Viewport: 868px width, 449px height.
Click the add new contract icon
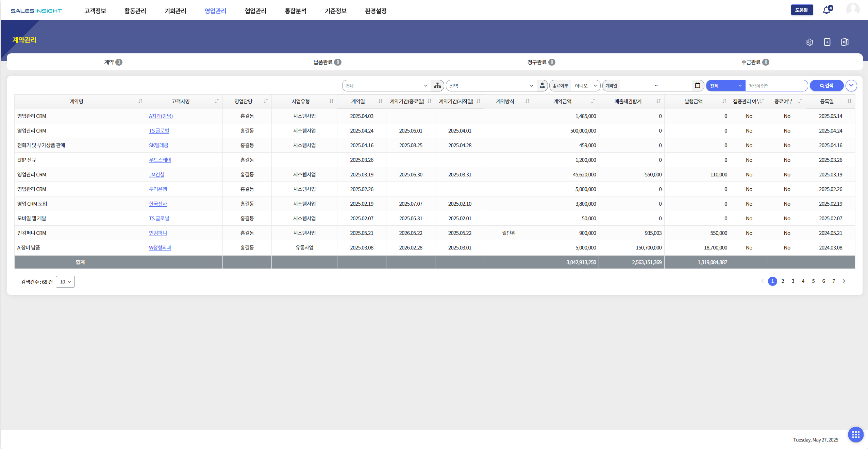827,42
